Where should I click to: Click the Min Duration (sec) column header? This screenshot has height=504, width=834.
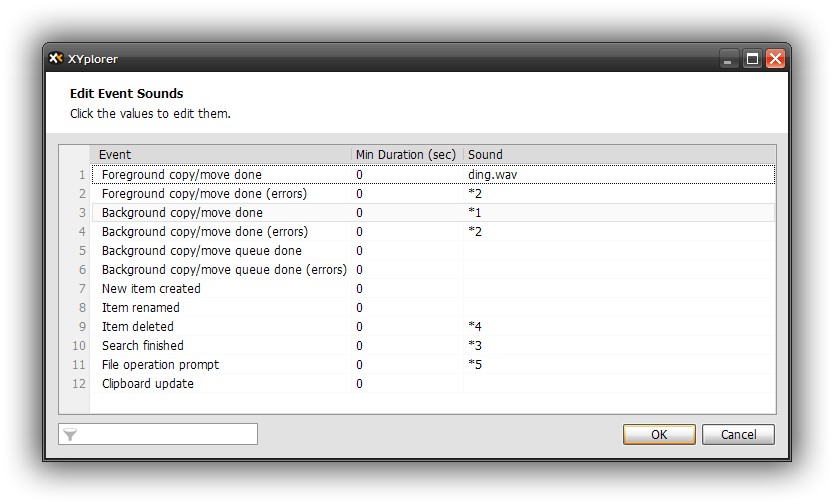tap(406, 155)
